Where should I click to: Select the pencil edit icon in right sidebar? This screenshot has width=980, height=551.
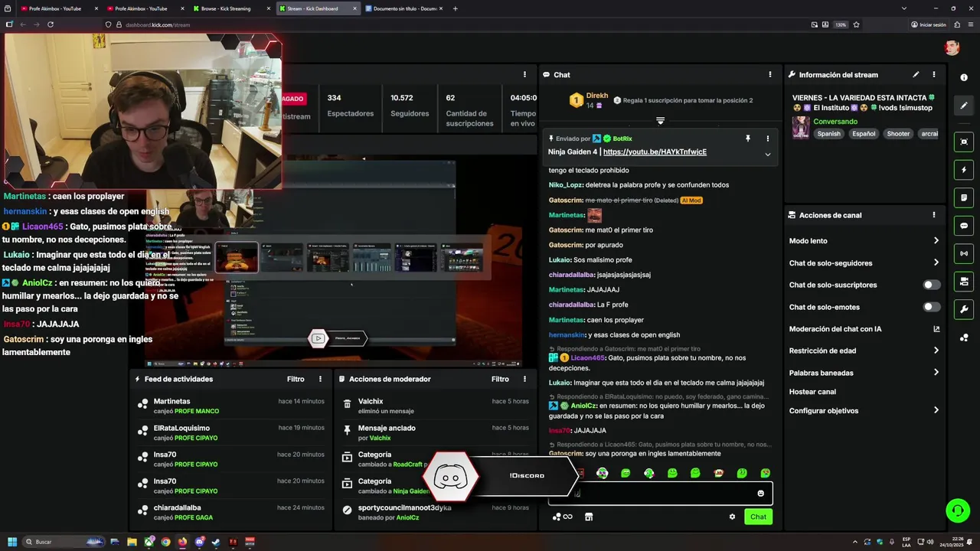(964, 106)
